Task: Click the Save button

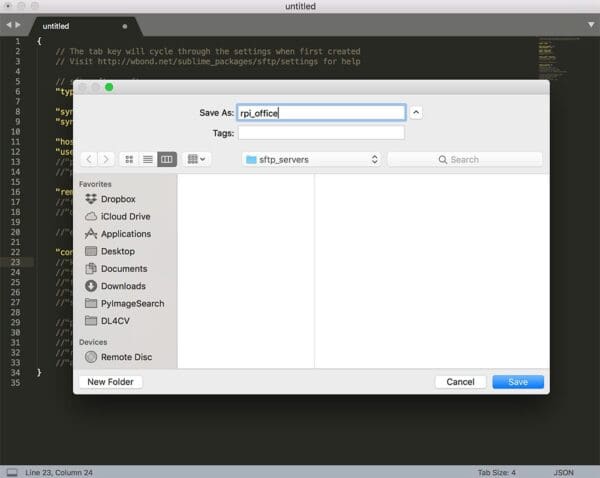Action: 518,382
